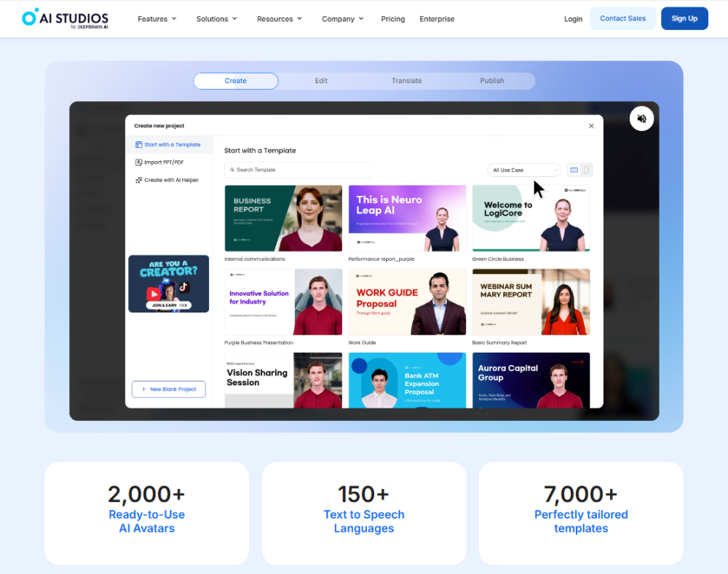Open the All Use Case dropdown
The image size is (728, 574).
click(523, 170)
